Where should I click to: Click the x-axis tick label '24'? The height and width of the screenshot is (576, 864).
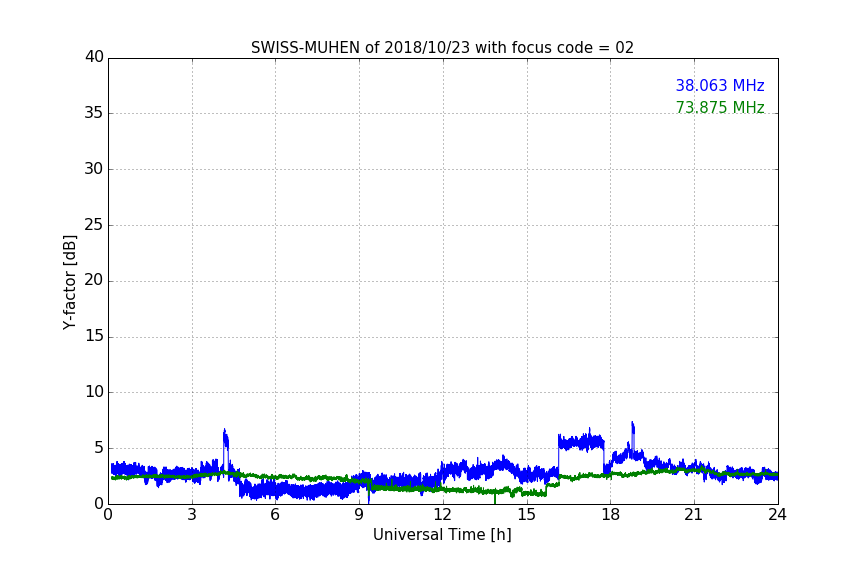(777, 515)
